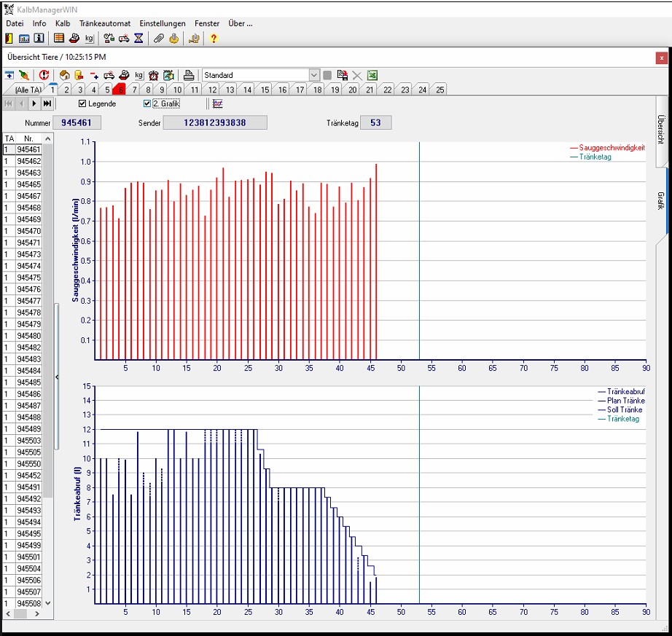672x636 pixels.
Task: Open the Einstellungen menu
Action: pos(163,23)
